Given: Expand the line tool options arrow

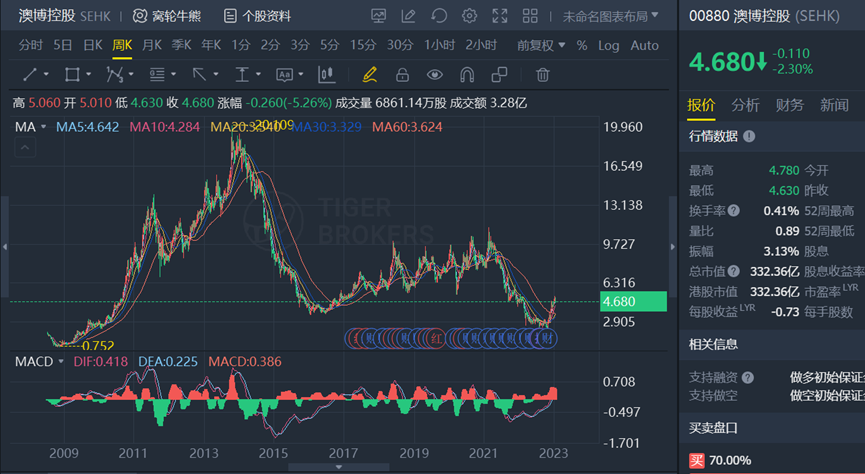Looking at the screenshot, I should coord(46,74).
